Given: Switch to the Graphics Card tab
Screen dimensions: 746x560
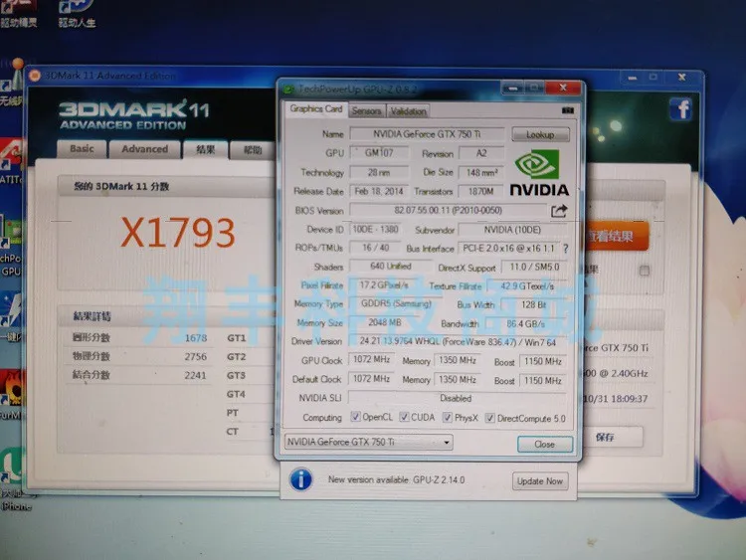Looking at the screenshot, I should (316, 109).
